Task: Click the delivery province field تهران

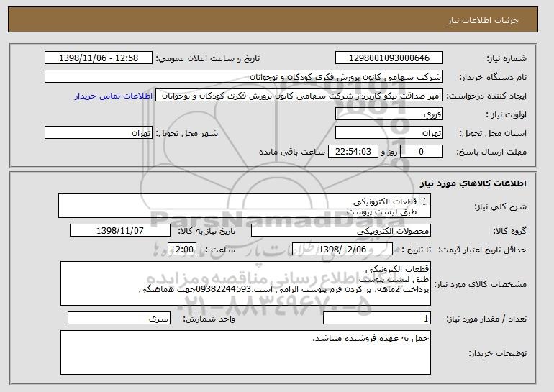Action: [389, 133]
